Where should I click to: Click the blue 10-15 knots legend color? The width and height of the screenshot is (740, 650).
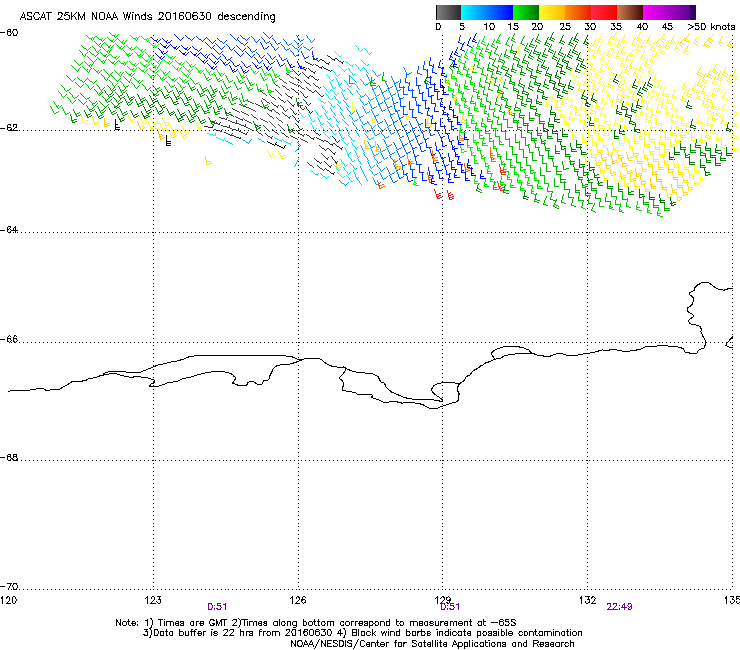point(499,12)
